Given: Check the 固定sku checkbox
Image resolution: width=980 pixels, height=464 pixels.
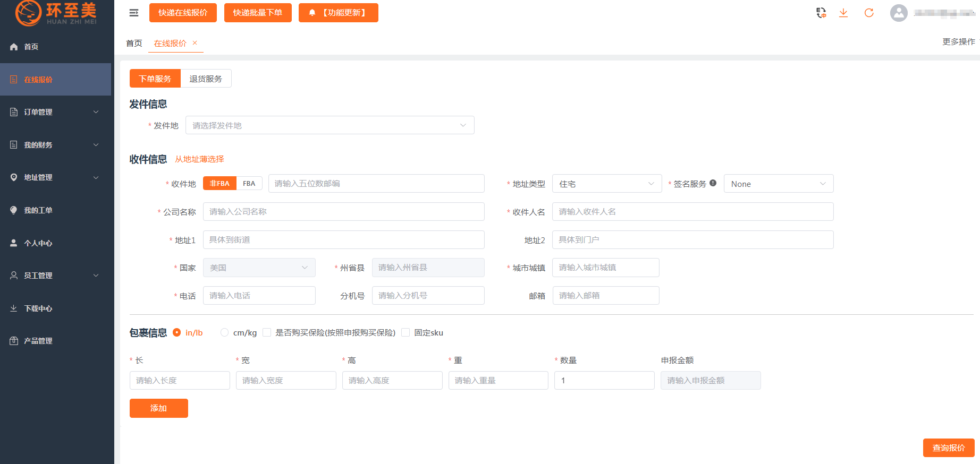Looking at the screenshot, I should point(405,332).
